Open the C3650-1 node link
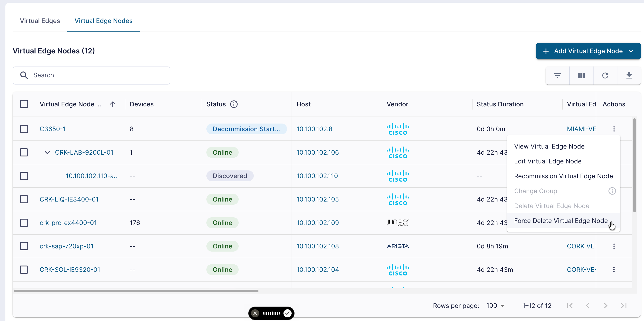This screenshot has height=321, width=644. [53, 129]
